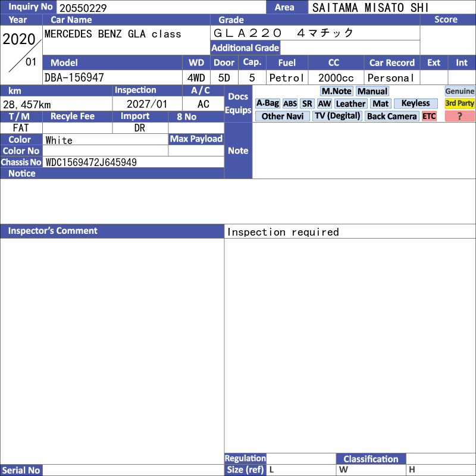Click the Leather equipment tag
Viewport: 476px width, 476px height.
pyautogui.click(x=350, y=104)
